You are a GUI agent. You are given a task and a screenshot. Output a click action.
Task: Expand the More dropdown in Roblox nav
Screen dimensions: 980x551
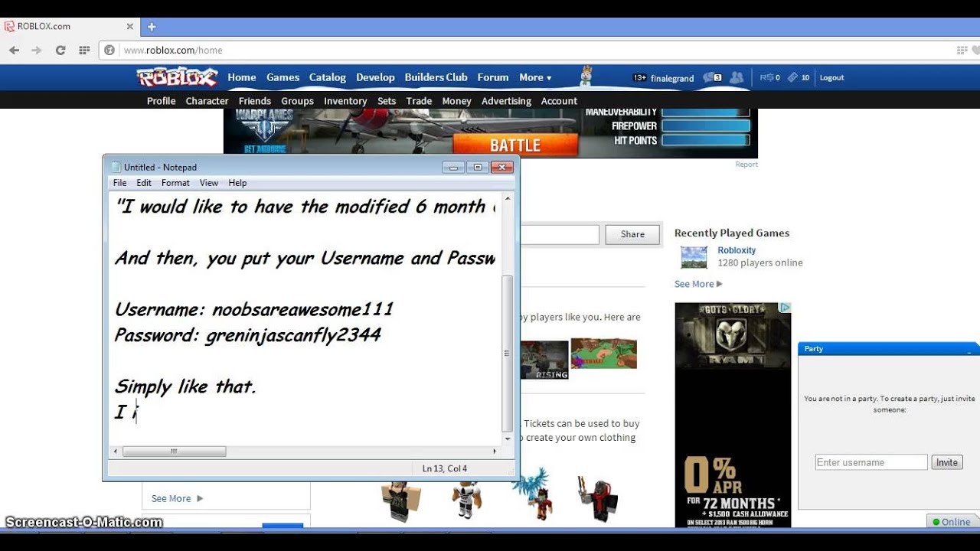535,77
